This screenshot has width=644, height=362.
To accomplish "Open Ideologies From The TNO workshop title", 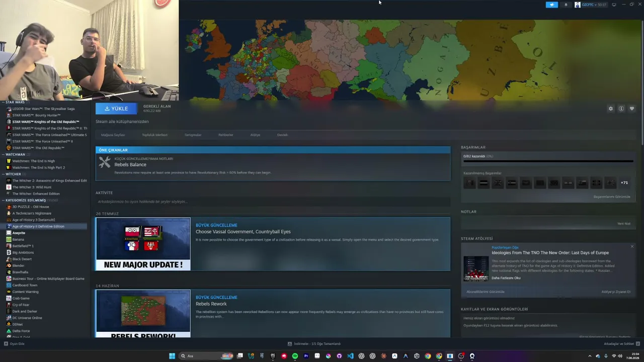I will coord(550,253).
